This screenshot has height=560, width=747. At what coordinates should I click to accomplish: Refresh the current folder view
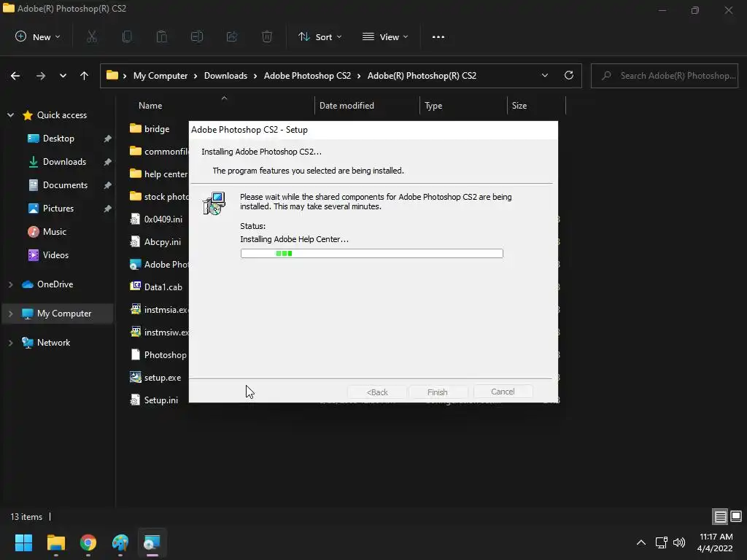569,75
